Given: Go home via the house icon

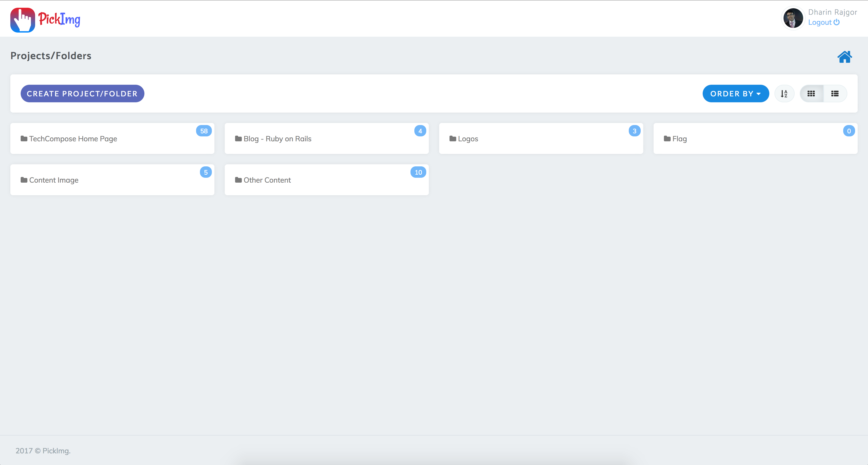Looking at the screenshot, I should (844, 57).
